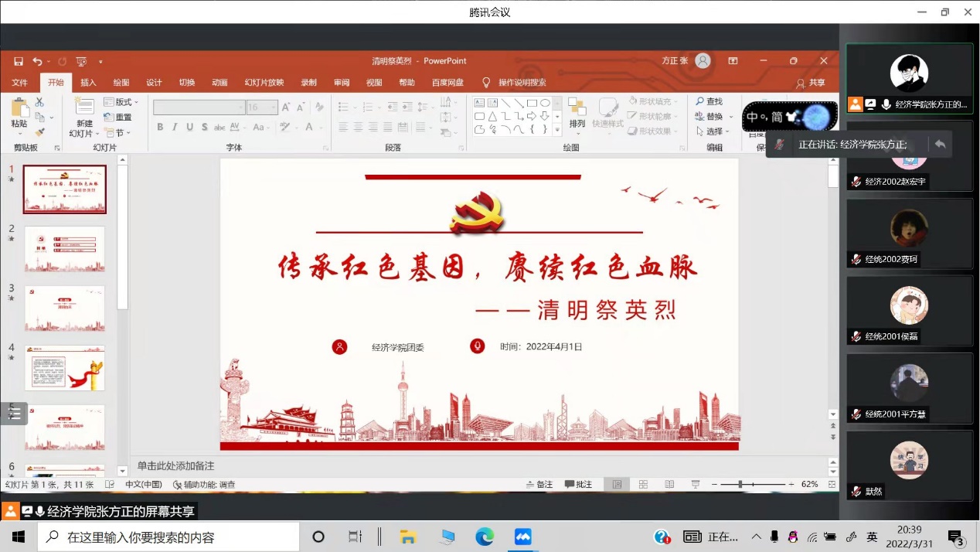Open the Insert (插入) ribbon tab

(89, 83)
